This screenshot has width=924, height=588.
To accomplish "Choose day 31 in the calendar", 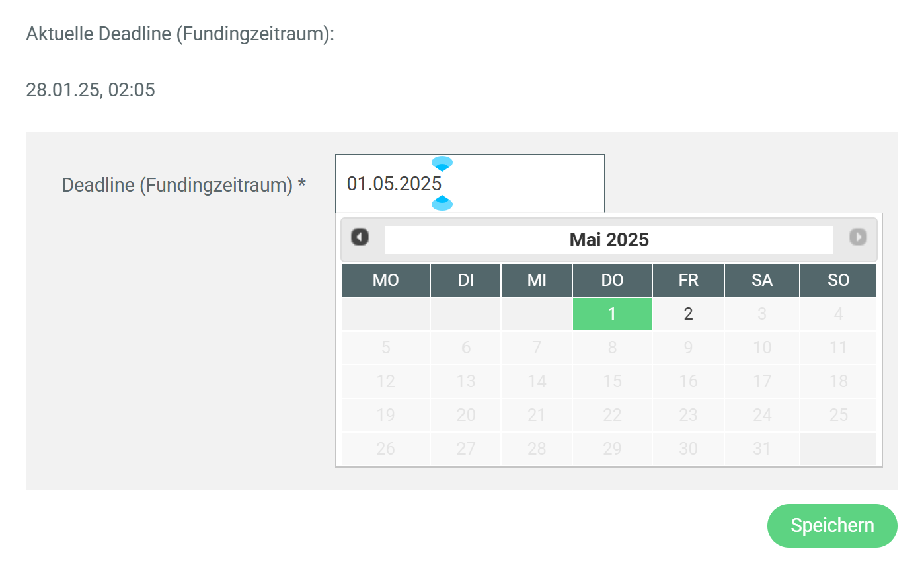I will tap(762, 449).
